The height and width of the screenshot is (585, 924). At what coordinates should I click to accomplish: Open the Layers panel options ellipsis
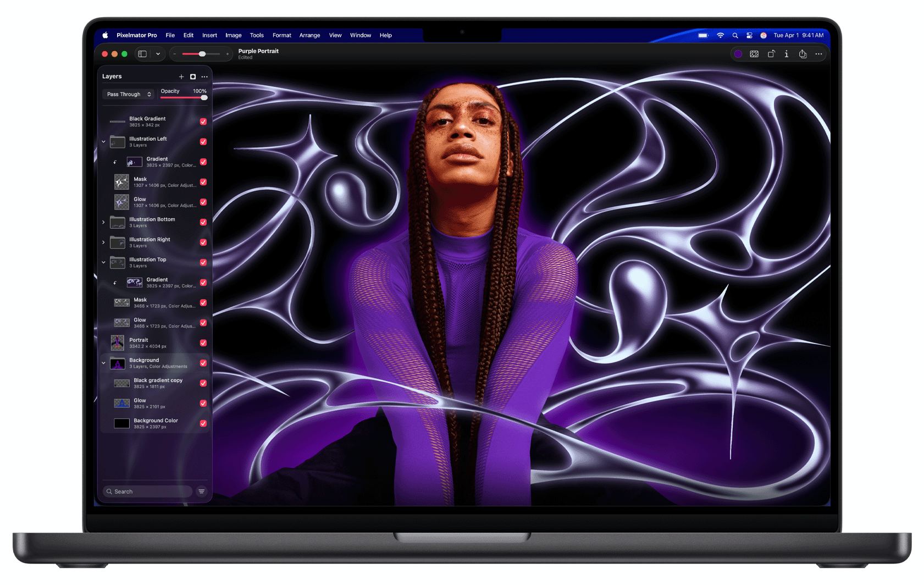pos(204,76)
